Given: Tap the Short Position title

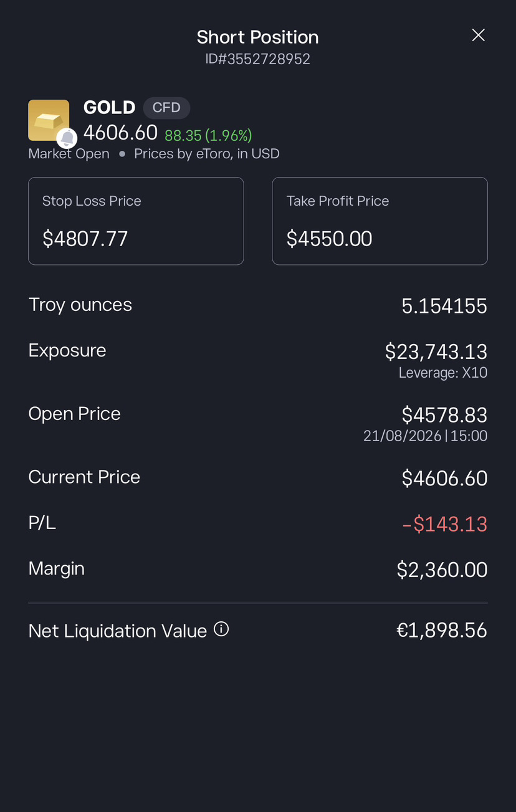Looking at the screenshot, I should pos(258,37).
